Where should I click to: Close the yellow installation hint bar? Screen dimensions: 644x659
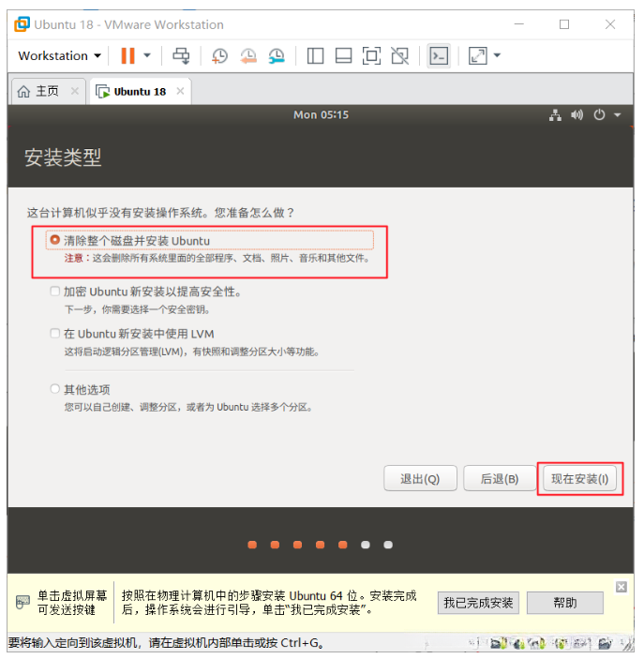coord(622,587)
